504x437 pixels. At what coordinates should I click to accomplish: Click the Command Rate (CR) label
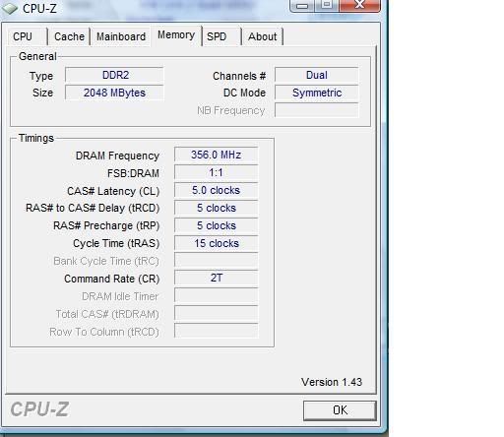coord(112,279)
